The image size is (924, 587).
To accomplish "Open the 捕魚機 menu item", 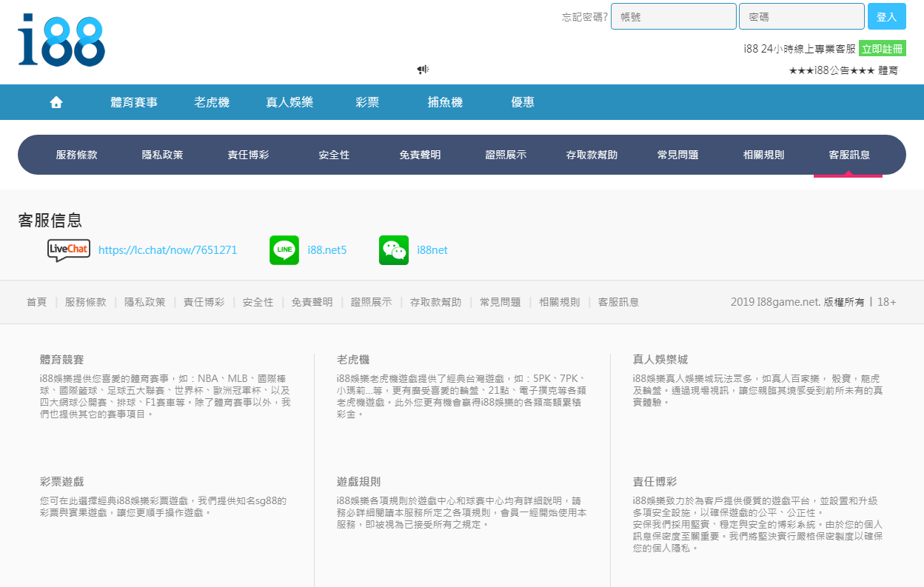I will tap(445, 103).
